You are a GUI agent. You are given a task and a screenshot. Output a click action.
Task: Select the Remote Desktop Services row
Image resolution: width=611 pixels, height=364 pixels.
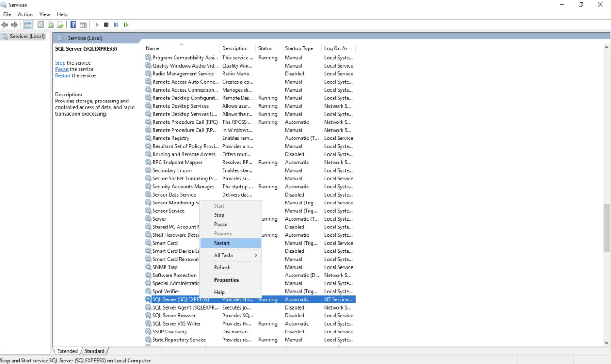click(x=250, y=106)
